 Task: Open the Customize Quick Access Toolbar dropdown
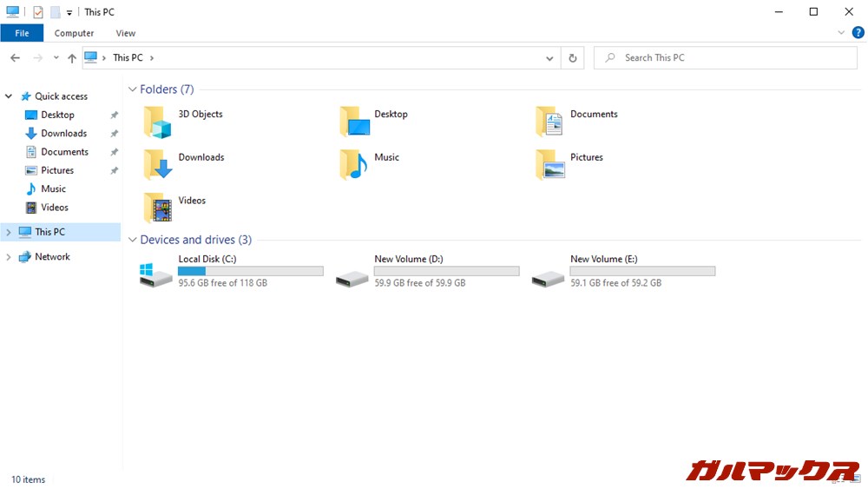69,13
